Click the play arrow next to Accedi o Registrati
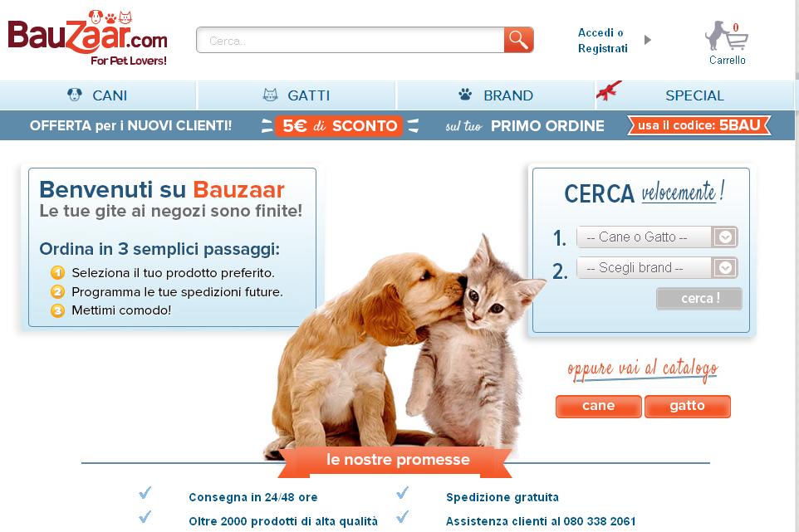Screen dimensions: 799x532 (648, 40)
